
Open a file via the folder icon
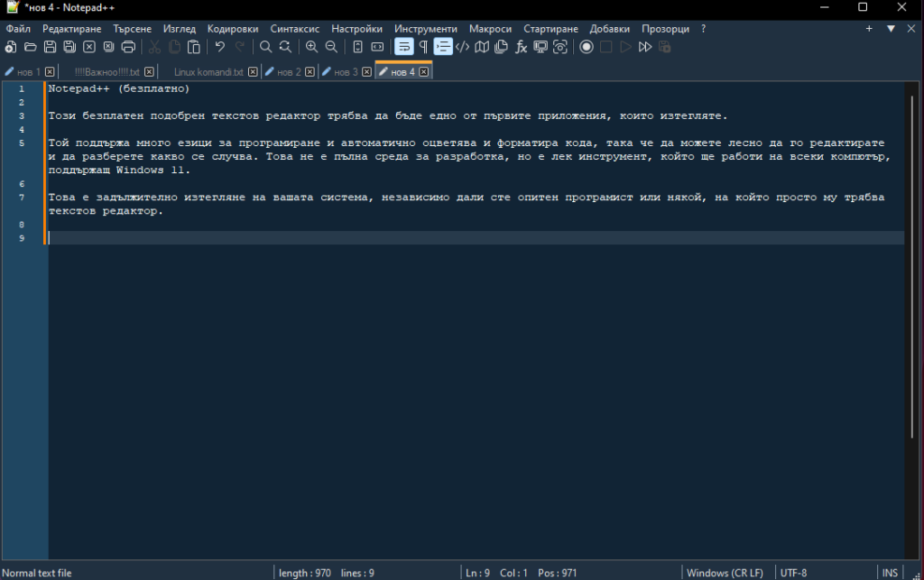tap(30, 47)
